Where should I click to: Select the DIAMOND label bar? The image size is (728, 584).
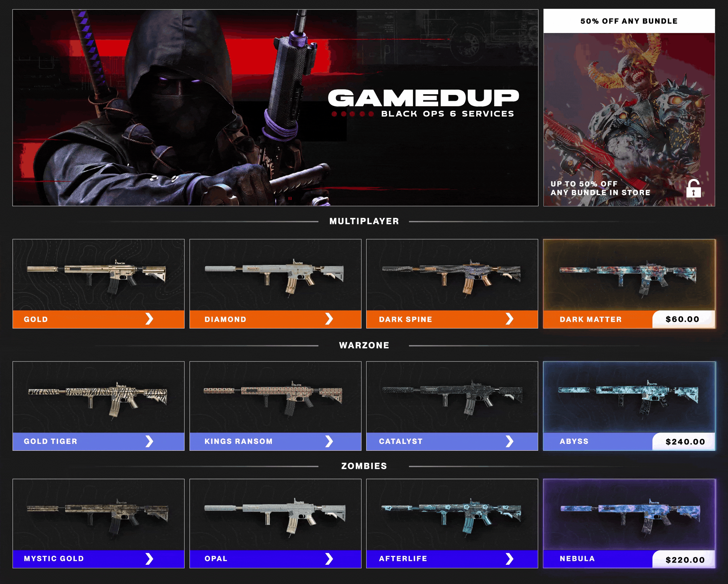(275, 319)
